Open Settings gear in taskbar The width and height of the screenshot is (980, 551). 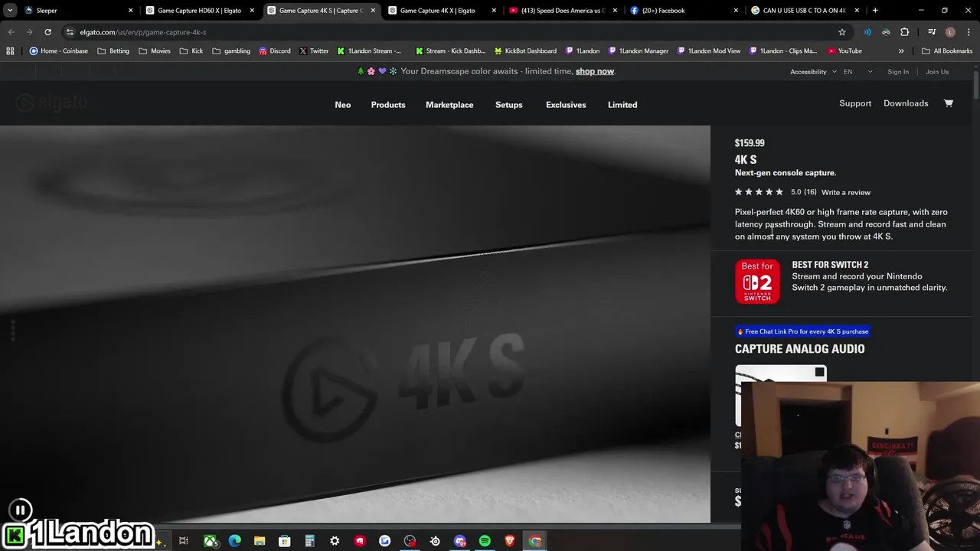pyautogui.click(x=335, y=541)
